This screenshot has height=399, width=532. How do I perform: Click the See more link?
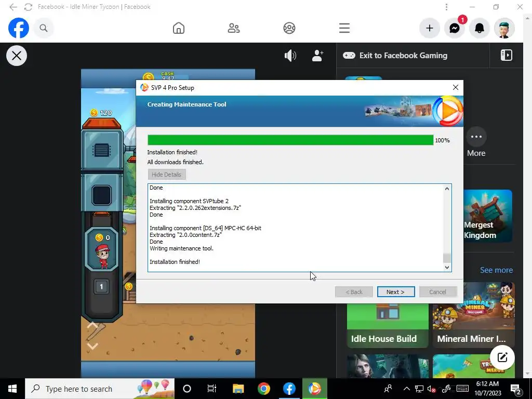pos(496,270)
